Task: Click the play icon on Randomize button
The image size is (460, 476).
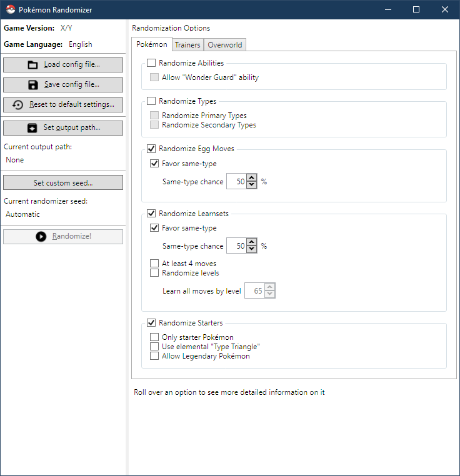Action: (x=41, y=236)
